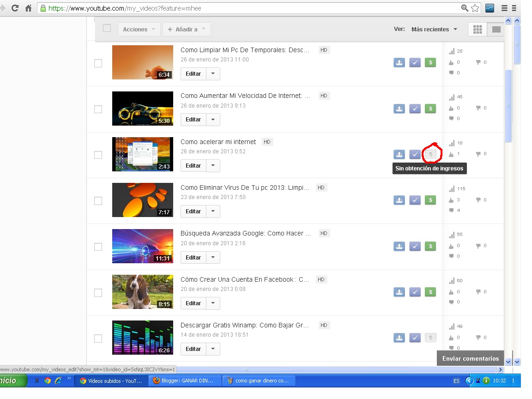Switch to como ganar dinero taskbar window

[259, 381]
